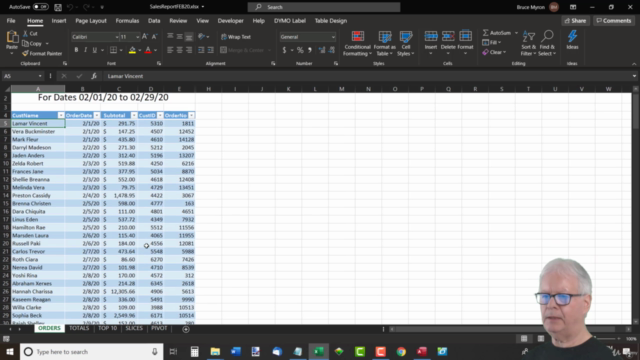Viewport: 640px width, 360px height.
Task: Apply Accounting dollar number format
Action: click(x=284, y=50)
